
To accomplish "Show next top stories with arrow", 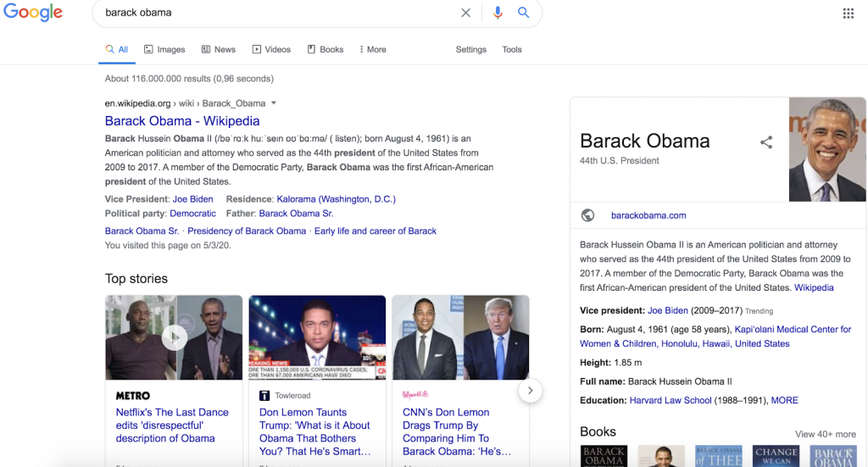I will [x=530, y=391].
